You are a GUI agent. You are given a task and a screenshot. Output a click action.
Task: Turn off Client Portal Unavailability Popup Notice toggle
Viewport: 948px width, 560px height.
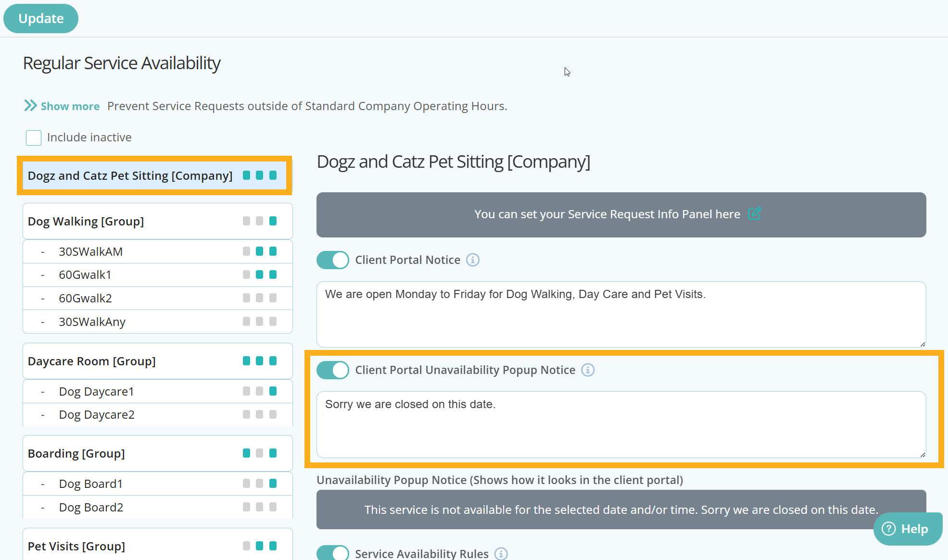333,370
